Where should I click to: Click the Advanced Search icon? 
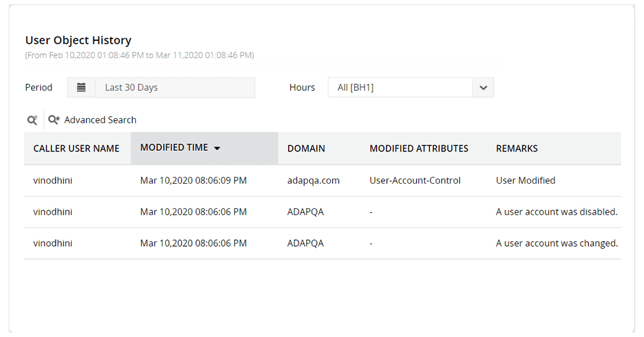click(x=54, y=120)
